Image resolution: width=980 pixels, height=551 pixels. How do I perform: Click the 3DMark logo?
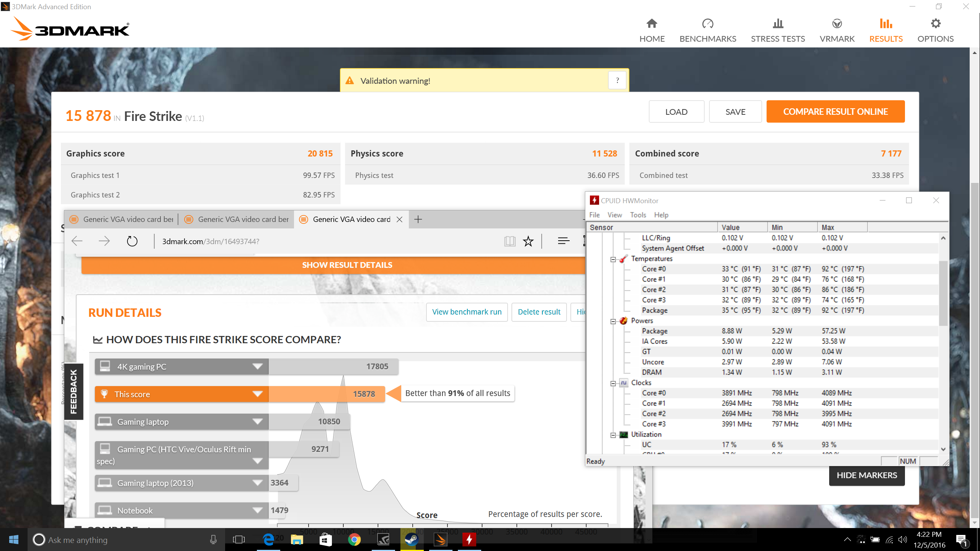[x=70, y=29]
